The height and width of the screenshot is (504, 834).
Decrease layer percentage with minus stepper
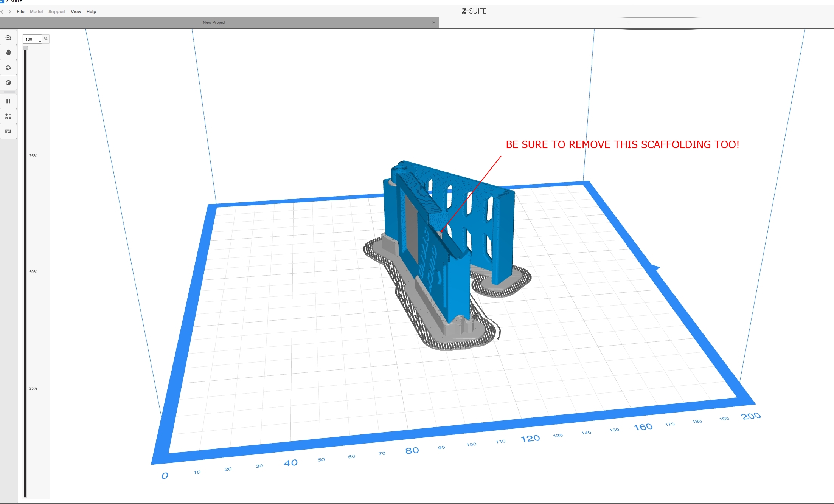(x=40, y=41)
